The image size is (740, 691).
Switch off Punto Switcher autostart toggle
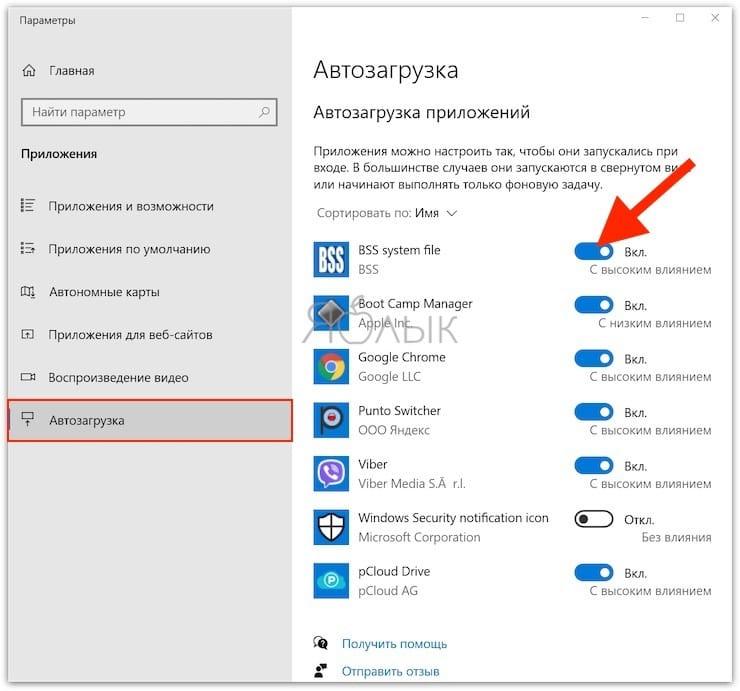pos(594,412)
